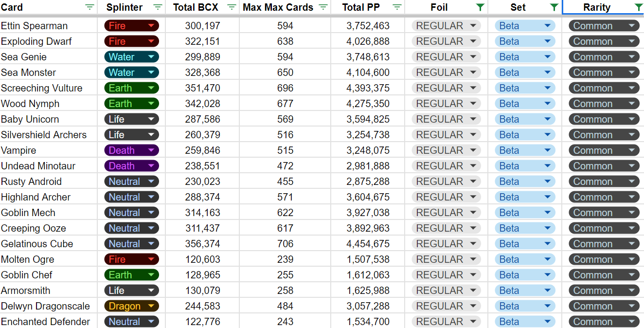The image size is (644, 328).
Task: Expand the Dragon splinter dropdown for Delwyn Dragonscale
Action: (x=132, y=306)
